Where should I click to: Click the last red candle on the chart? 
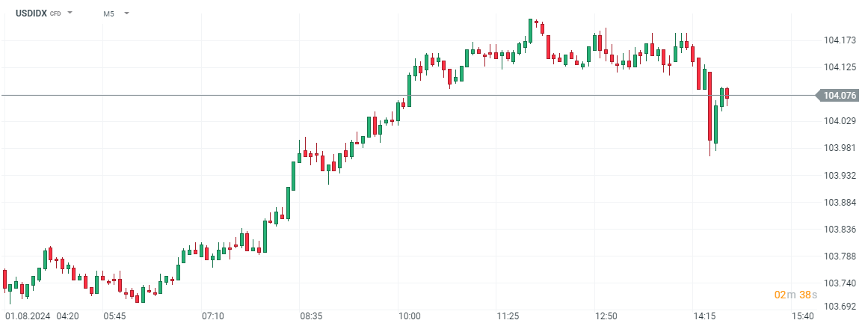(x=727, y=93)
